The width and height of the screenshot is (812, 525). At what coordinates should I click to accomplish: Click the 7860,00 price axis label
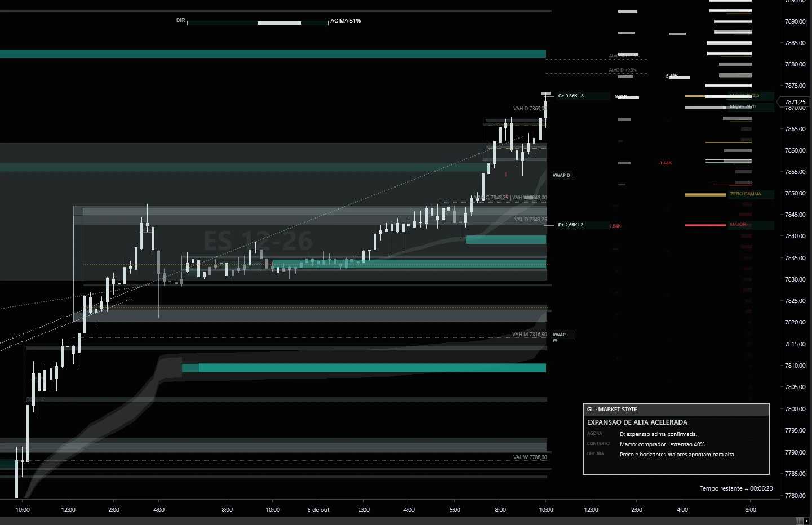[795, 150]
